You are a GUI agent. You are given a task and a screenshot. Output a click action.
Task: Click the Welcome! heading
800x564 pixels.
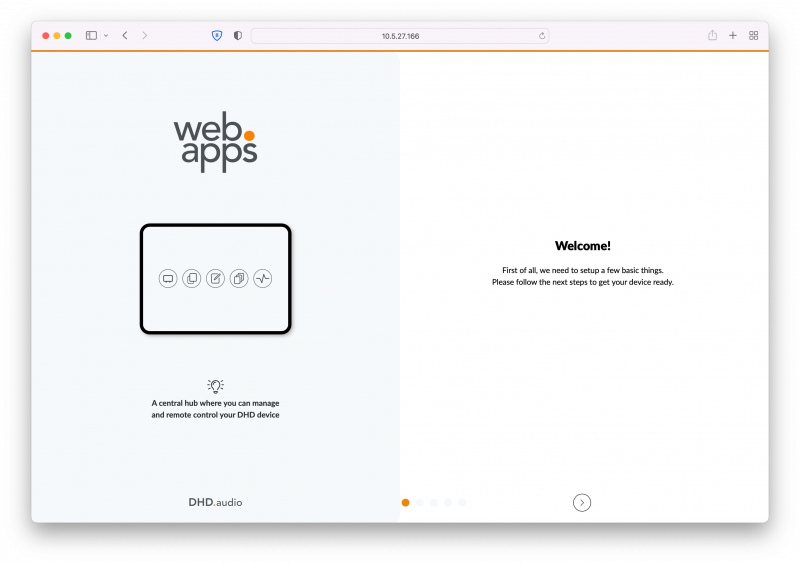[x=583, y=246]
